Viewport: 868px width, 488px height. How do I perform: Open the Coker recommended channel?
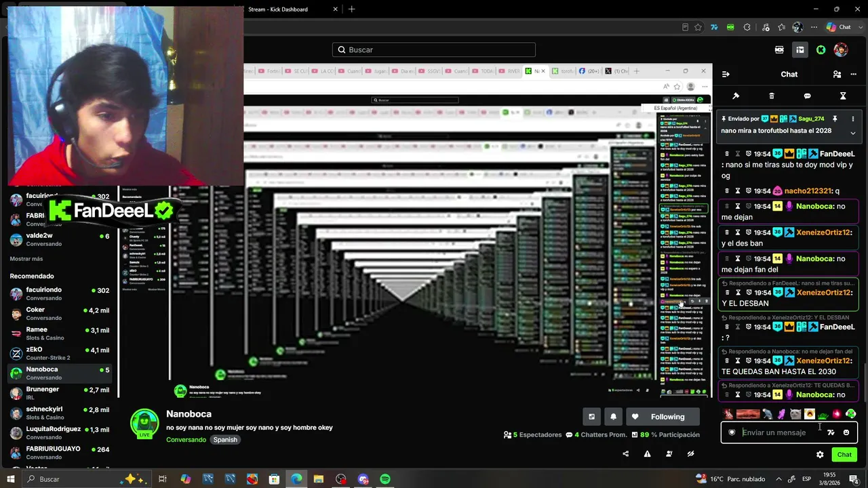point(60,314)
